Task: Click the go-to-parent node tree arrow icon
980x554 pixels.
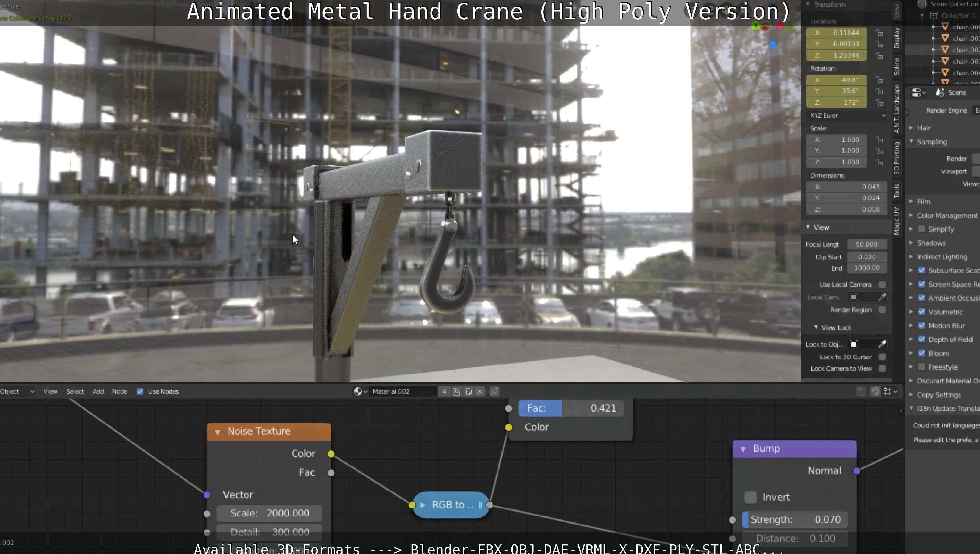Action: click(861, 391)
